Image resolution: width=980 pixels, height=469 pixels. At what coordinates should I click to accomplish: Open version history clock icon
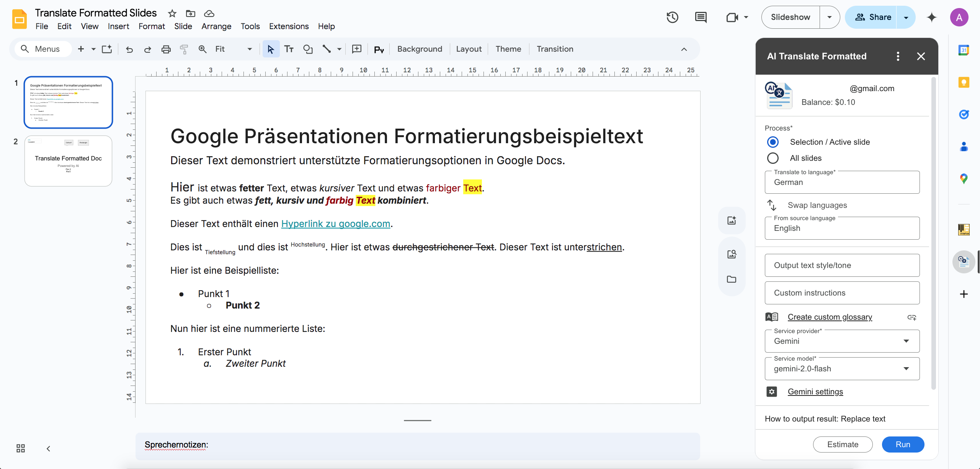click(672, 17)
